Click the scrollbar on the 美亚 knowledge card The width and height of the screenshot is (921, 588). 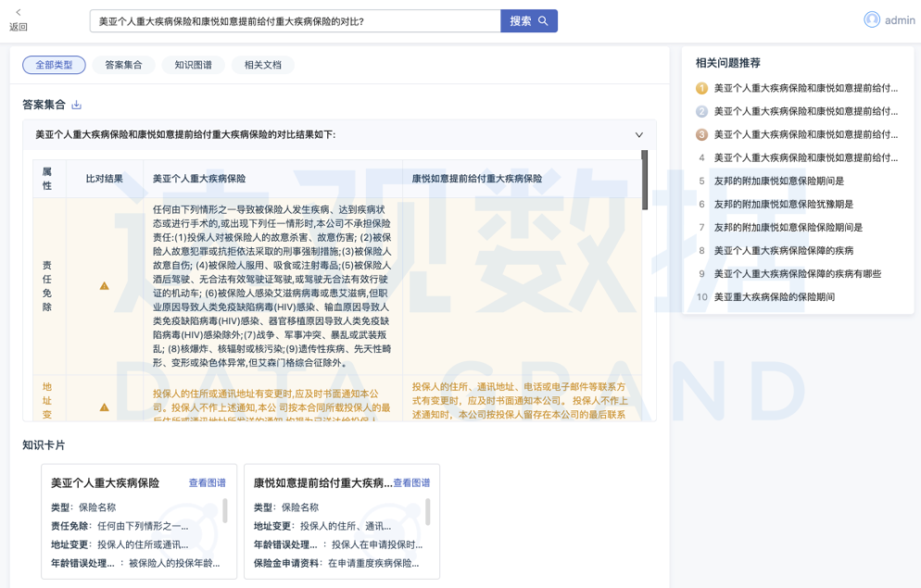(x=226, y=512)
